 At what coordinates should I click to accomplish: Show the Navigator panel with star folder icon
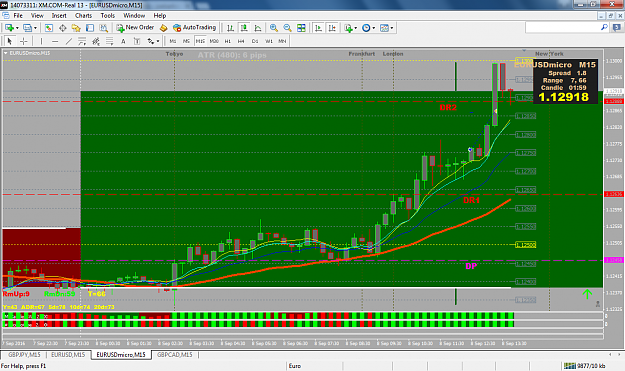[76, 28]
